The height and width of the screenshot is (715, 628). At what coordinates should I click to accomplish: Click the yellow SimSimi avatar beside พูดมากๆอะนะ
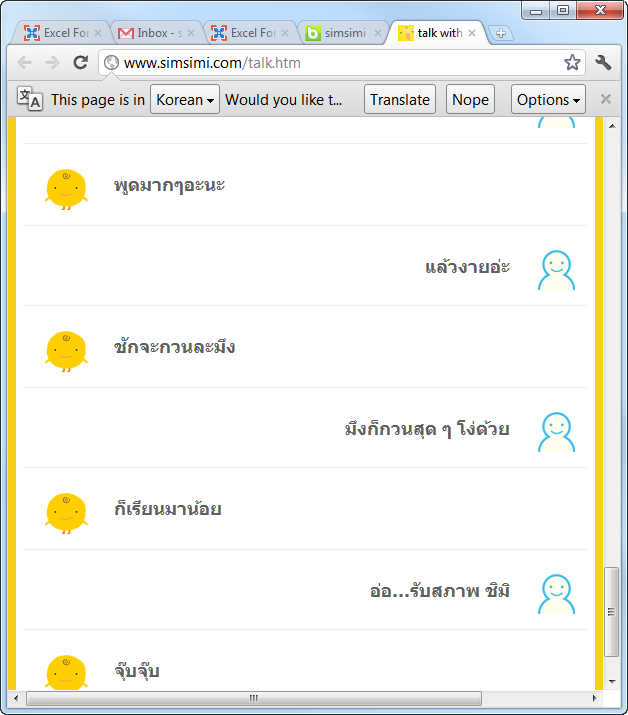click(x=66, y=187)
